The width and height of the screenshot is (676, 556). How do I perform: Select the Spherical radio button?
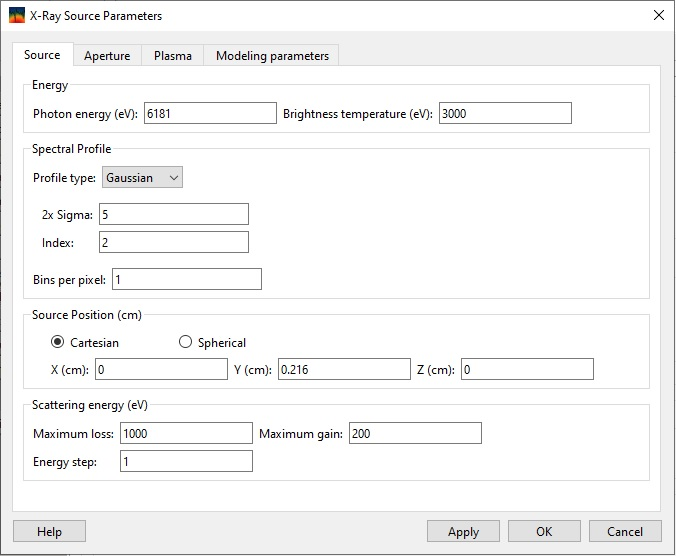point(185,342)
